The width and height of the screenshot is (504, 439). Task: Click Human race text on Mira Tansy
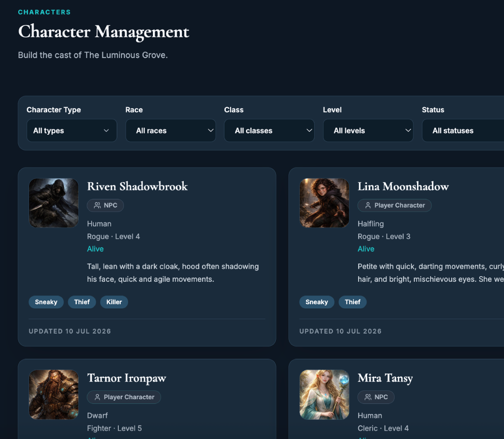370,416
